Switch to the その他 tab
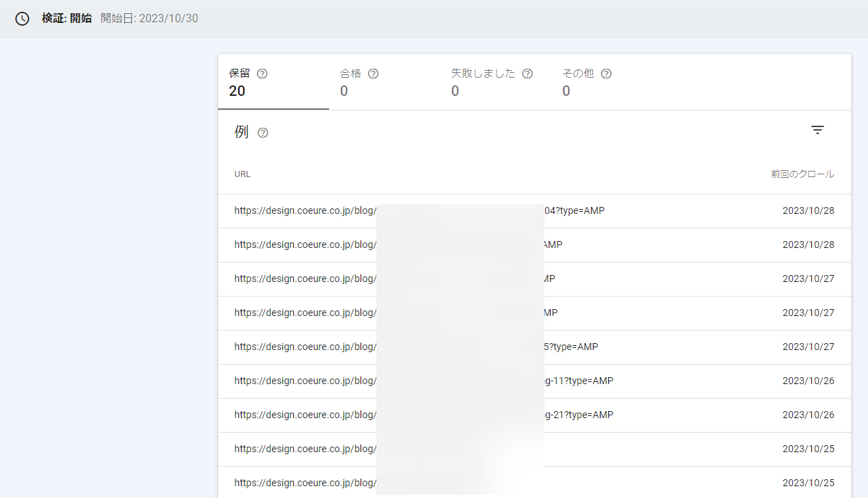This screenshot has width=868, height=498. (606, 82)
